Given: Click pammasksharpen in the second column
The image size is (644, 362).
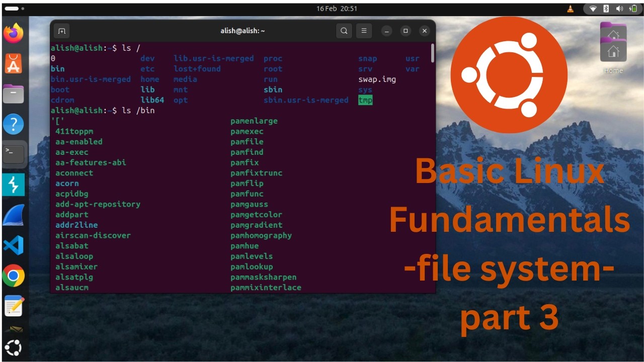Looking at the screenshot, I should [264, 277].
